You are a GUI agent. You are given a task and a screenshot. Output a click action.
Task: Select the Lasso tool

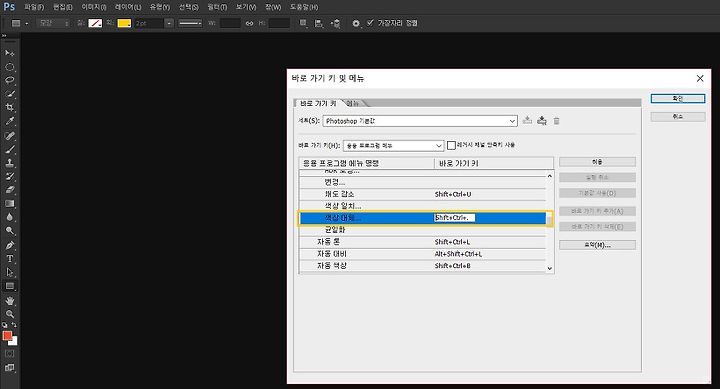pyautogui.click(x=10, y=80)
